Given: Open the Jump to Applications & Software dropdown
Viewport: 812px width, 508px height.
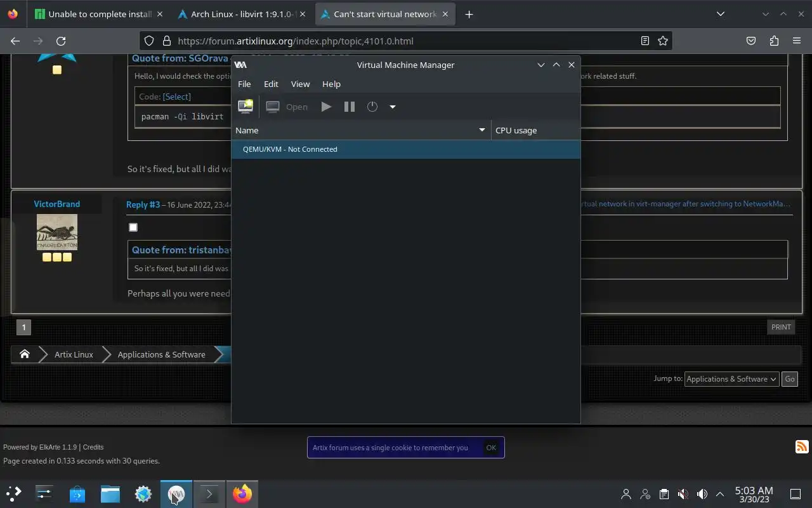Looking at the screenshot, I should pos(731,379).
